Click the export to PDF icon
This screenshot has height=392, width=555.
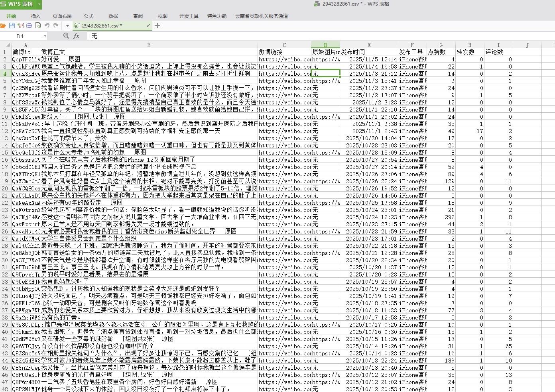[x=21, y=25]
